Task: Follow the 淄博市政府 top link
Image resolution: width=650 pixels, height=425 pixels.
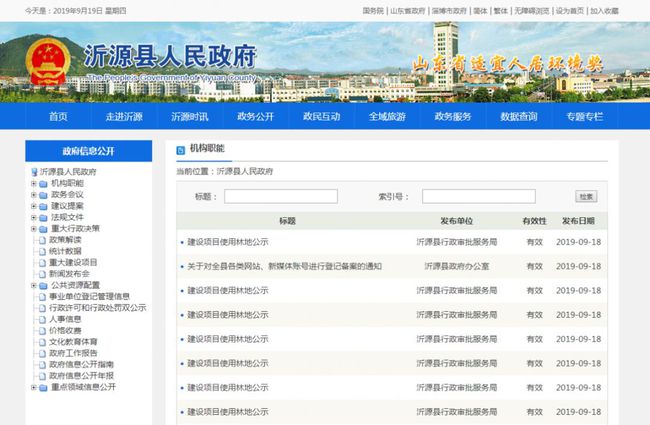Action: click(449, 11)
